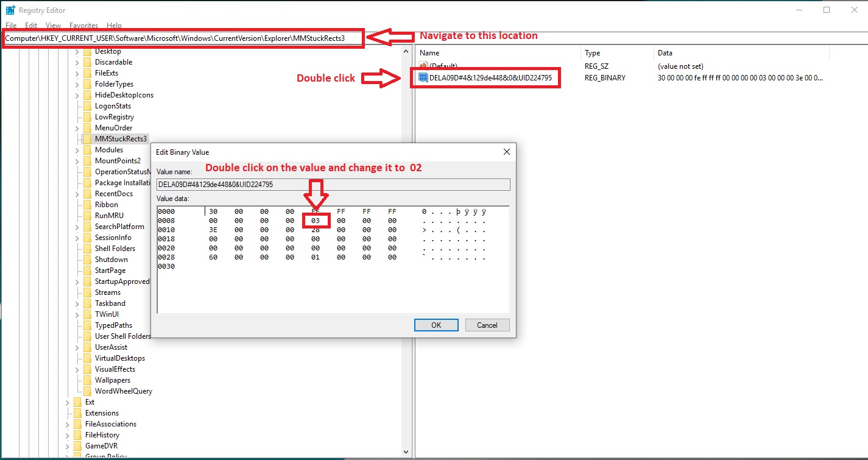Select the Wallpapers folder icon

pyautogui.click(x=87, y=380)
